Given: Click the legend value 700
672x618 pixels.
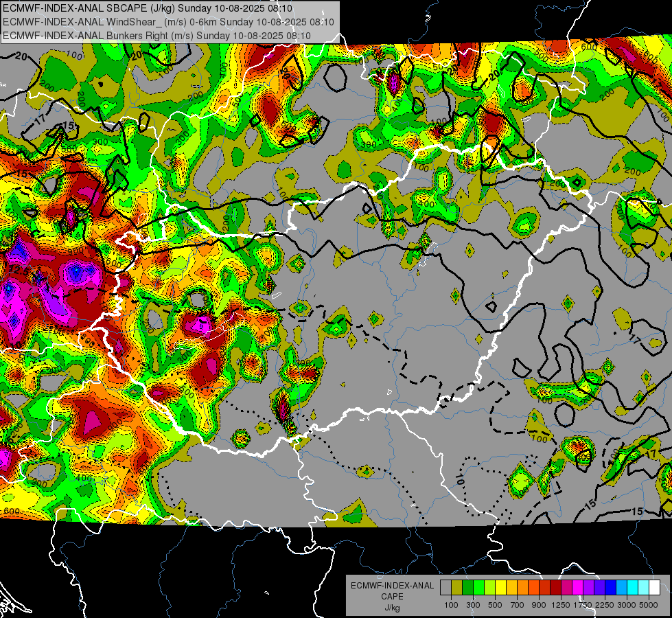Looking at the screenshot, I should point(517,605).
